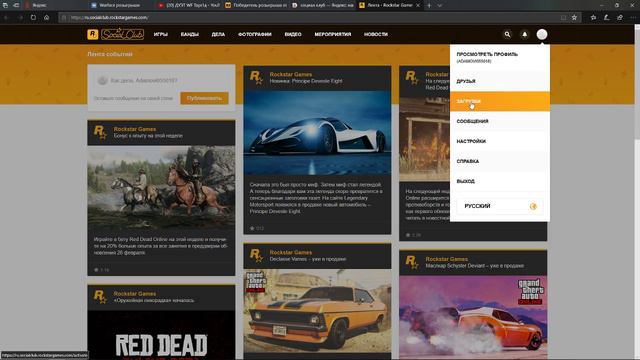Image resolution: width=640 pixels, height=360 pixels.
Task: Click Rockstar Games link on Deveste Eight post
Action: [x=291, y=74]
